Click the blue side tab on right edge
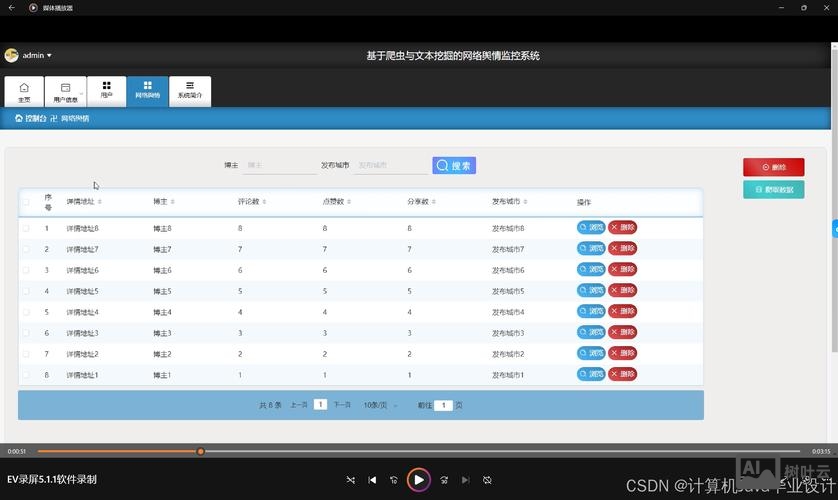Screen dimensions: 838x500 835,229
